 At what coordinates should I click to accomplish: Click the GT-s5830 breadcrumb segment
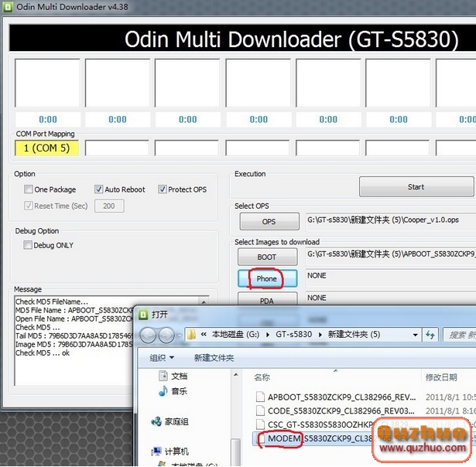click(x=293, y=335)
